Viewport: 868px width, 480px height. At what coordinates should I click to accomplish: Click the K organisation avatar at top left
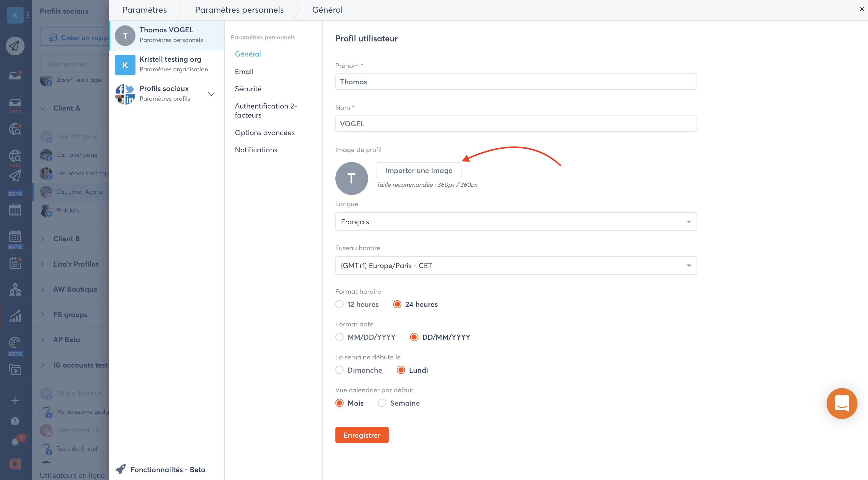tap(15, 15)
